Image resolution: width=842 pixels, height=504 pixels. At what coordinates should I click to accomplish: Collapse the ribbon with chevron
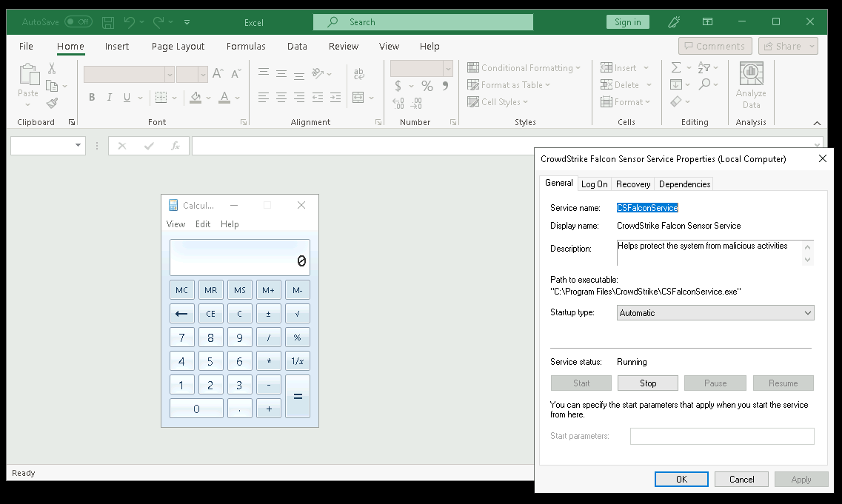pyautogui.click(x=817, y=123)
